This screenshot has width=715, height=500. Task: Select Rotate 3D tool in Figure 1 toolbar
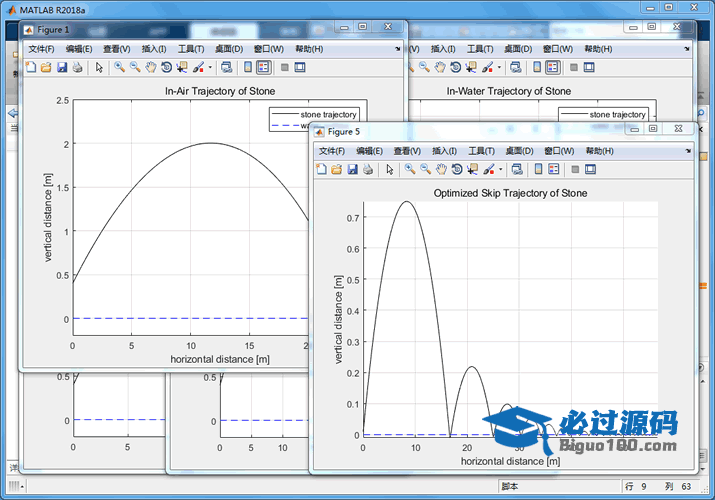(166, 67)
